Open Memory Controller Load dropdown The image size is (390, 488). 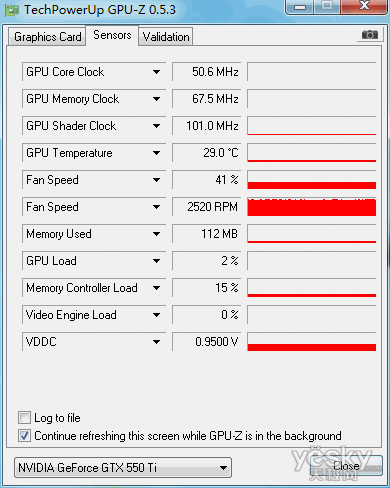156,288
